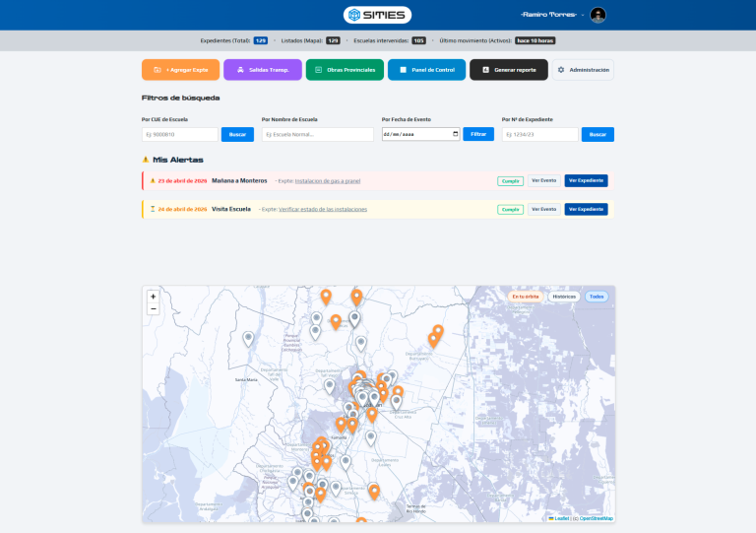Focus the 'Por Nombre de Escuela' input
Screen dimensions: 756x533
[x=318, y=134]
